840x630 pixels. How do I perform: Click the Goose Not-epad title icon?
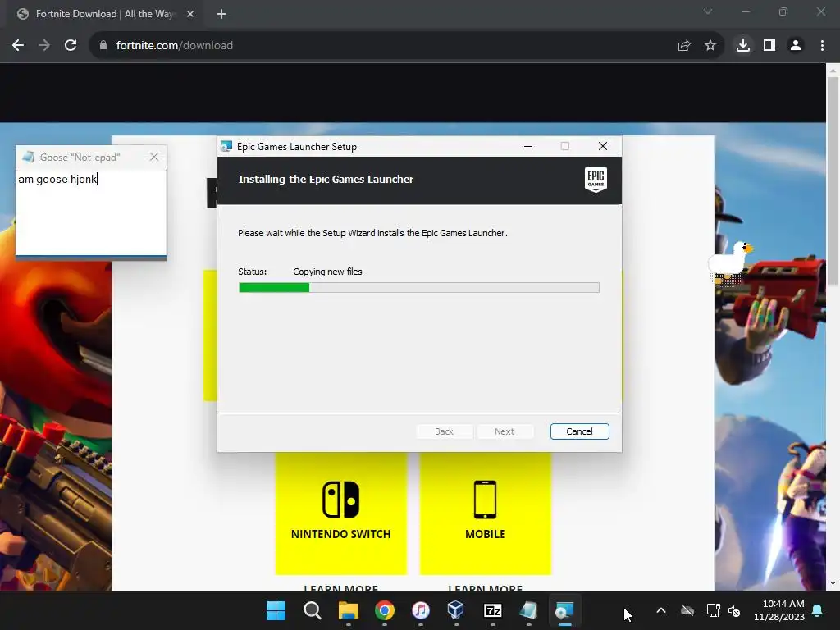pyautogui.click(x=28, y=157)
